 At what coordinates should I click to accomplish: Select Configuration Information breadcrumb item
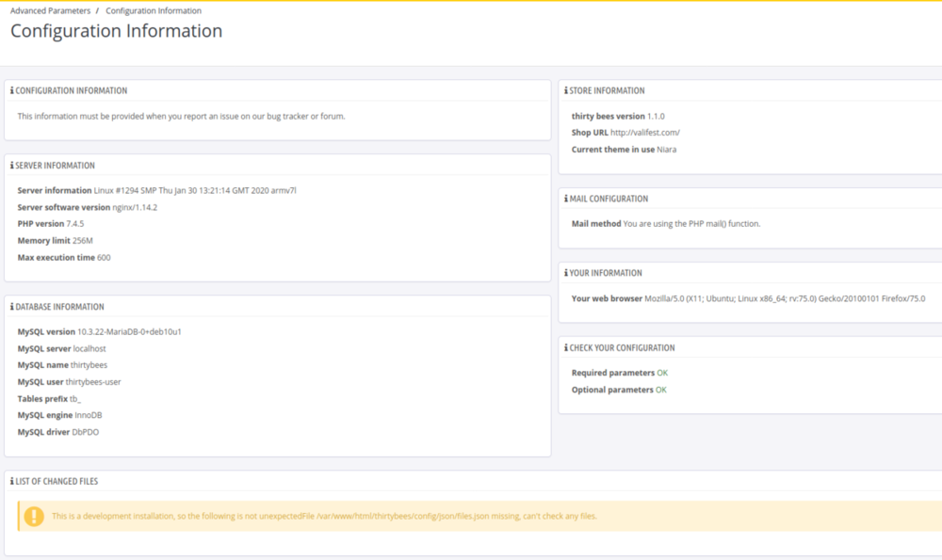point(154,11)
